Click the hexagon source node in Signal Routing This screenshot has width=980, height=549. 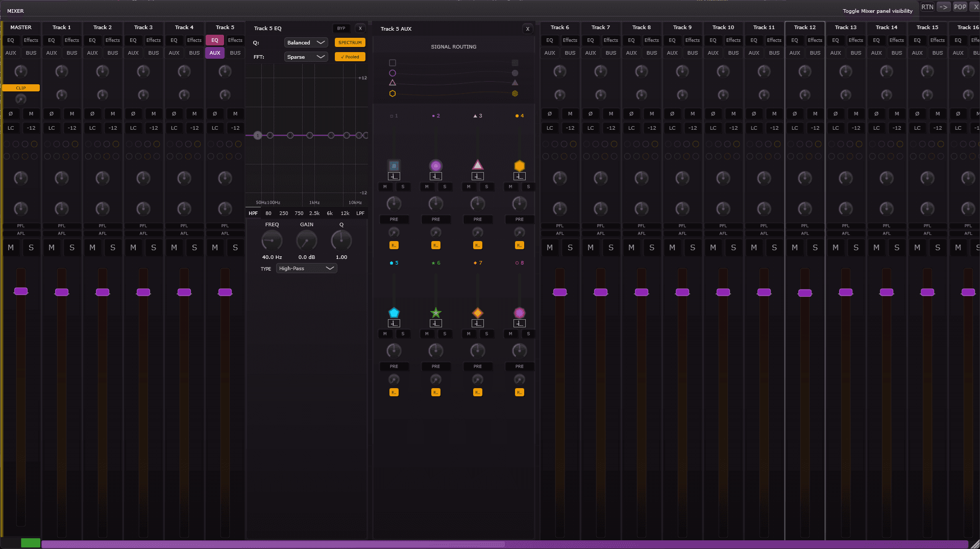pyautogui.click(x=392, y=93)
